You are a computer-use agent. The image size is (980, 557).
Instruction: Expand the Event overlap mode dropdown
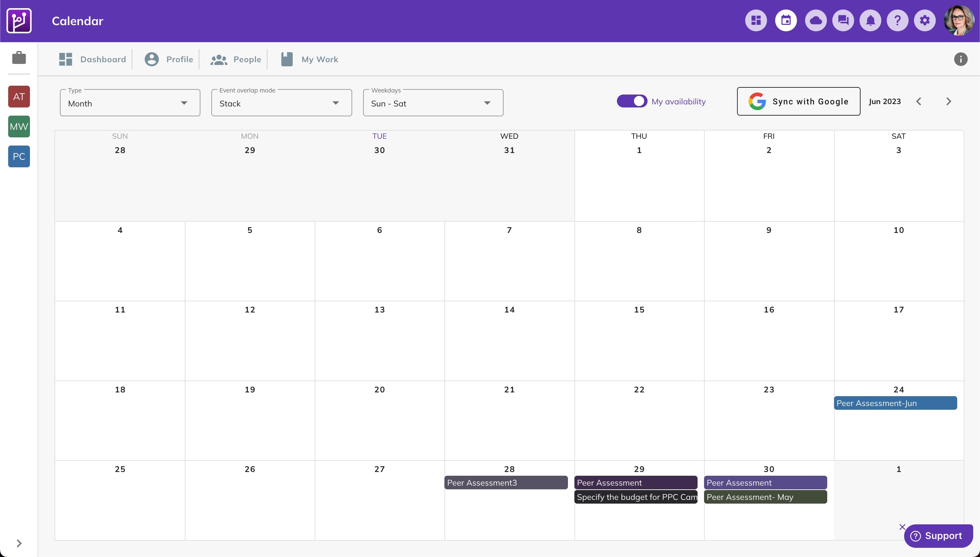(281, 103)
